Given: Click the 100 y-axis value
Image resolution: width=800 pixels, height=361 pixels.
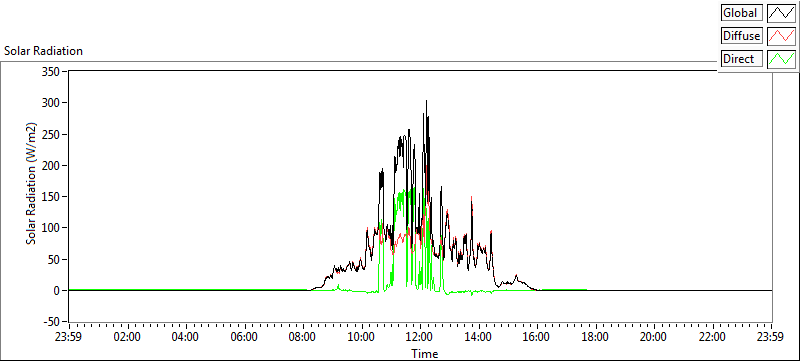Looking at the screenshot, I should (x=52, y=228).
